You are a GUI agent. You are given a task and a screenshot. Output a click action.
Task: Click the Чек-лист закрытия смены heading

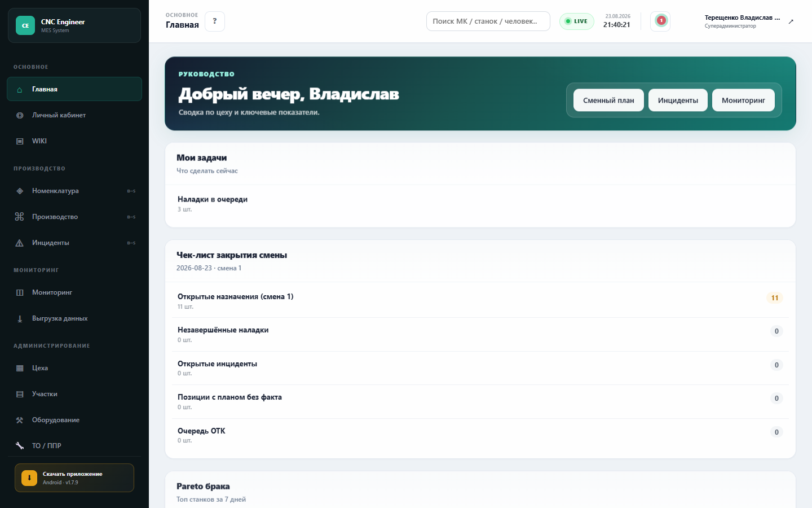pos(232,256)
